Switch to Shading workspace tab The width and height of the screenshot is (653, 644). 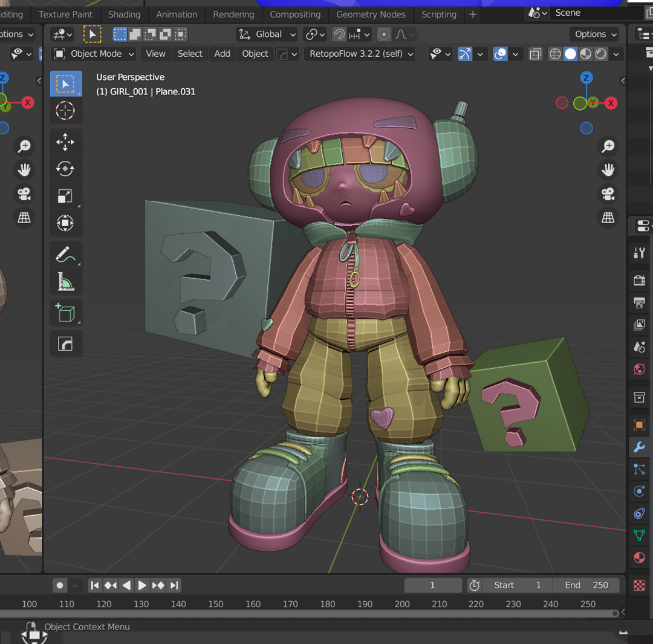124,14
